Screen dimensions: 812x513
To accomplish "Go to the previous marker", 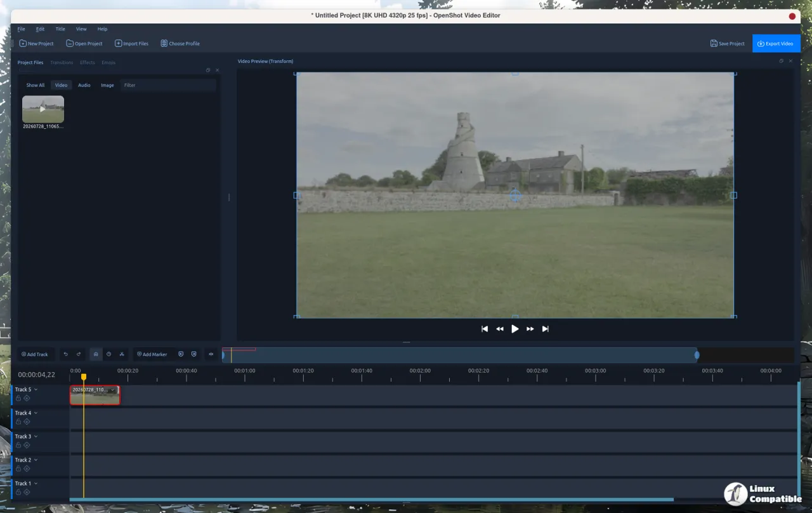I will (x=181, y=354).
